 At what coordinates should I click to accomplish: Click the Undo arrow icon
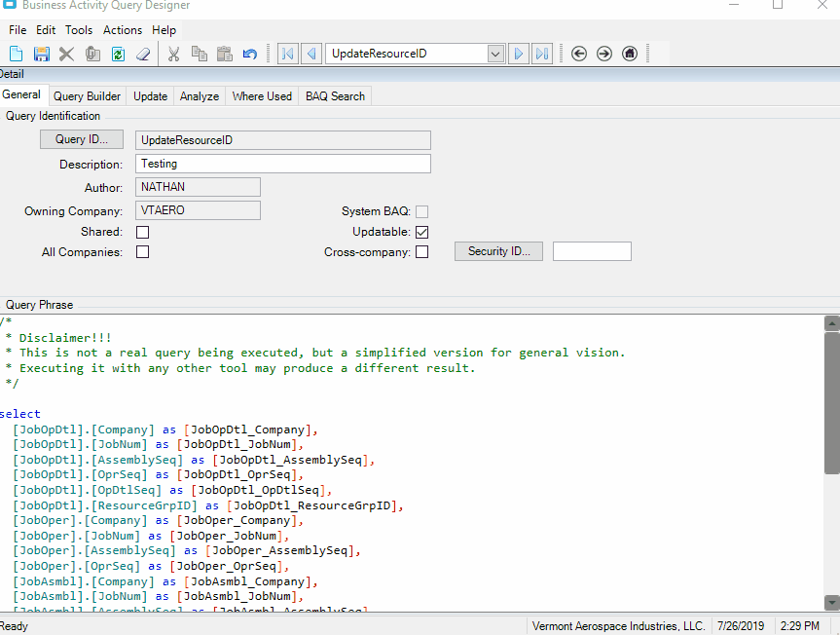250,54
